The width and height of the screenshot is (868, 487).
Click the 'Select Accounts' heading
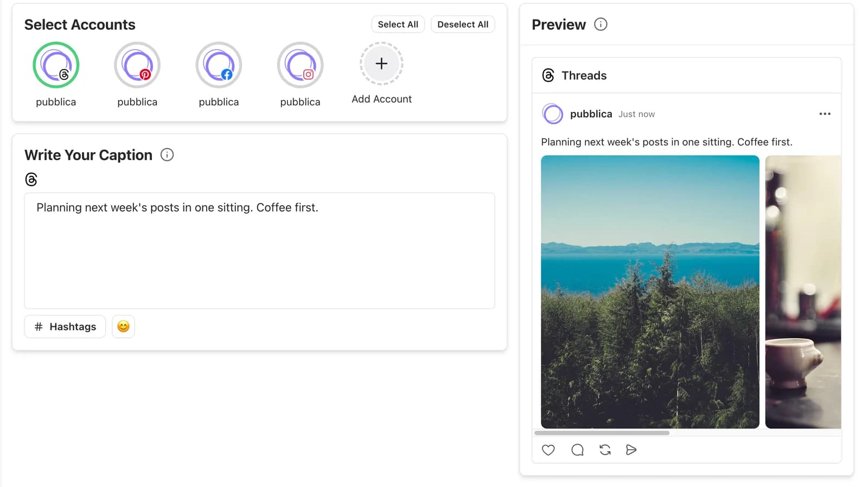pyautogui.click(x=80, y=24)
